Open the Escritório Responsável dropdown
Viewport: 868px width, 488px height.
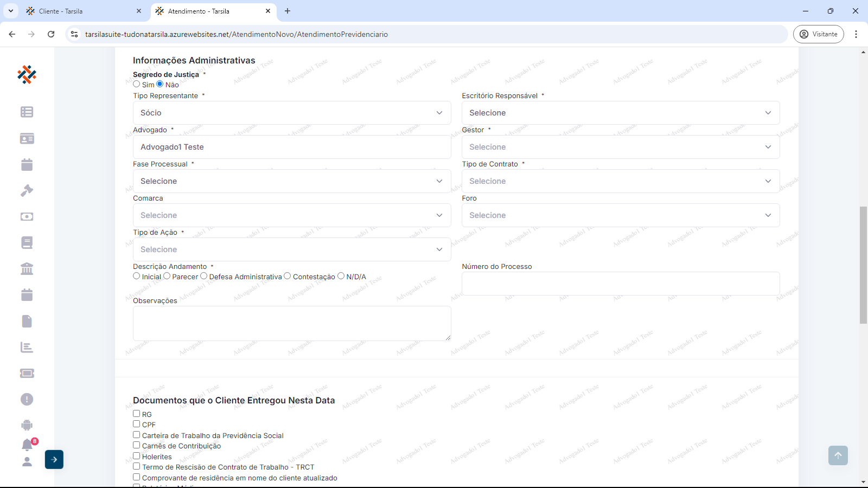click(620, 113)
